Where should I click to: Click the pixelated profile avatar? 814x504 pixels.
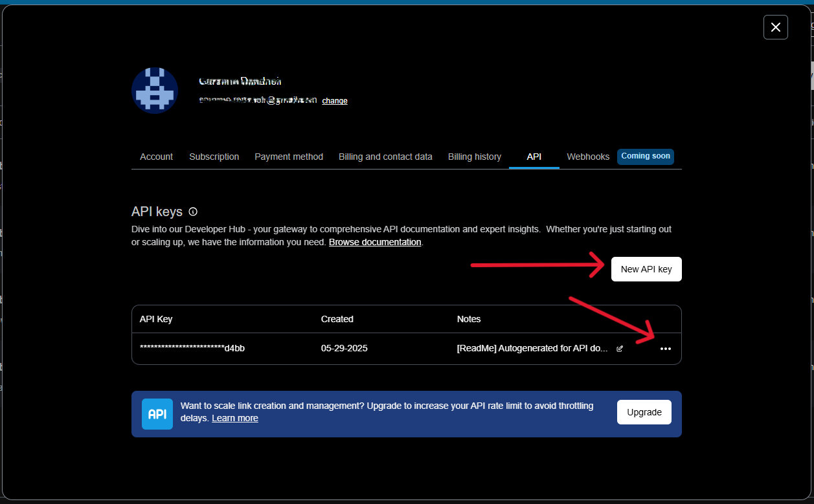click(x=154, y=90)
